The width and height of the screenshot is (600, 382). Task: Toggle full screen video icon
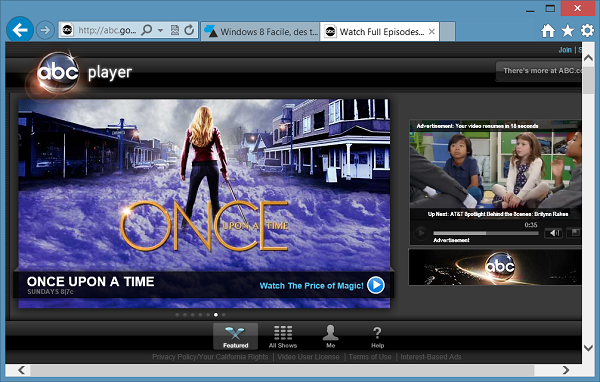[x=574, y=232]
